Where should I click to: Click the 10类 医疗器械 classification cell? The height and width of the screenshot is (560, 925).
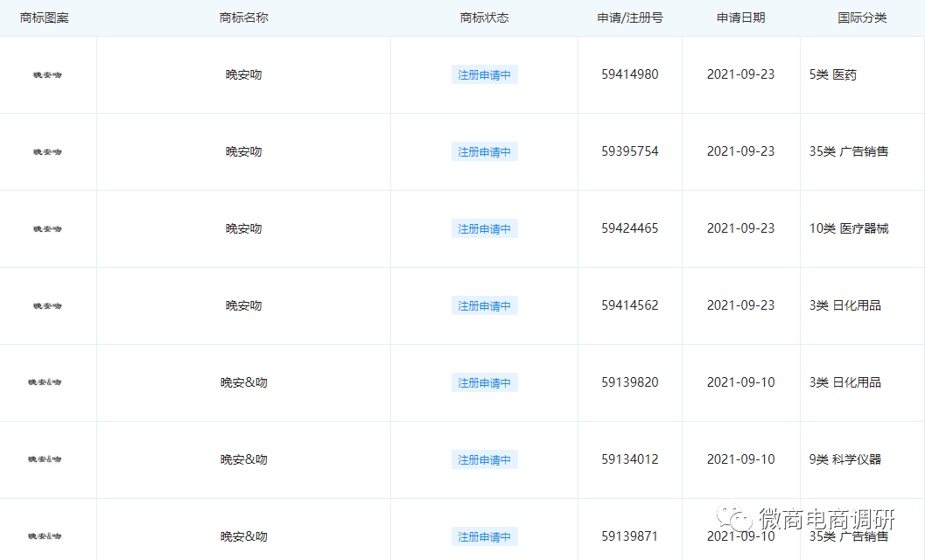849,228
